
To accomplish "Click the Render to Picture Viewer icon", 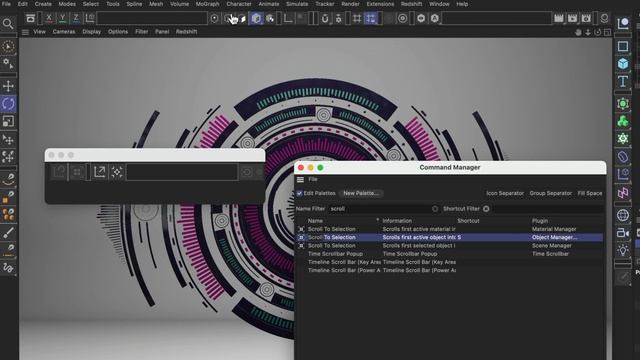I will (x=572, y=18).
